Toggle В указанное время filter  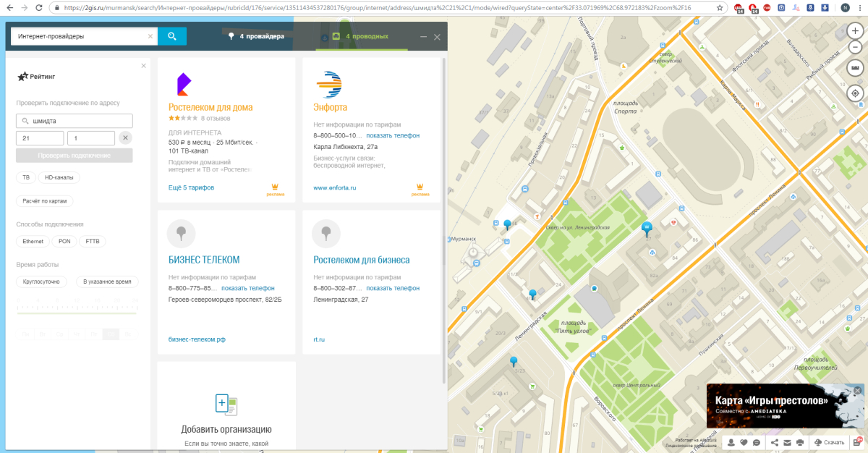pyautogui.click(x=108, y=281)
